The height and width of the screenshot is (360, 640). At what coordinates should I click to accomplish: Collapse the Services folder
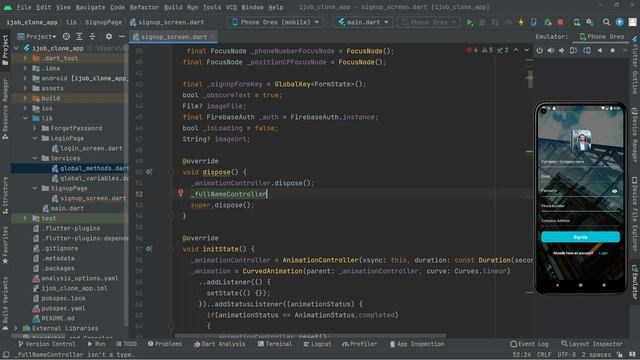click(35, 158)
